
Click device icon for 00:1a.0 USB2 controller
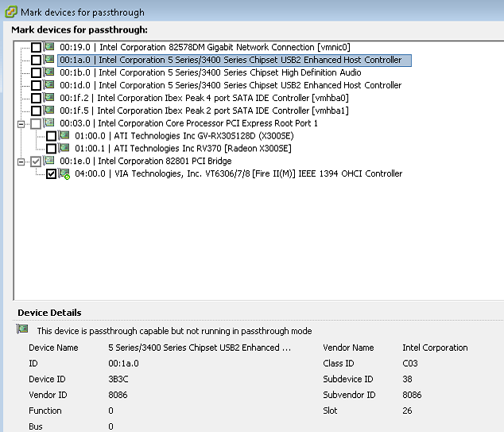(48, 59)
